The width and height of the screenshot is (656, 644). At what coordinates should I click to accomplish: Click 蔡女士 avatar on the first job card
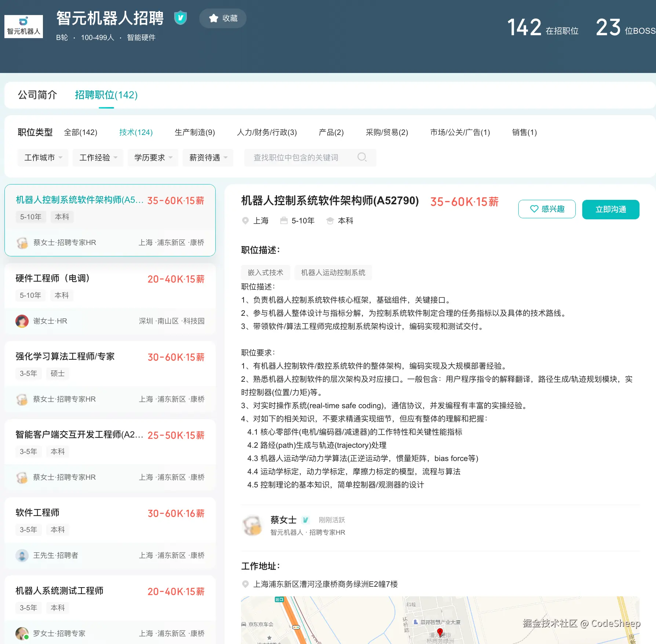tap(22, 243)
